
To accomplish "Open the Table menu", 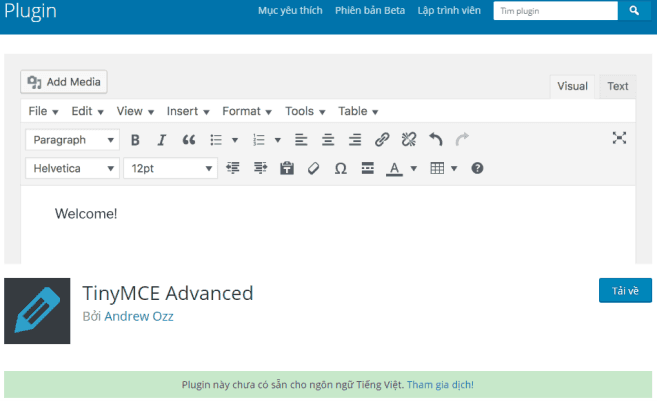I will click(358, 111).
